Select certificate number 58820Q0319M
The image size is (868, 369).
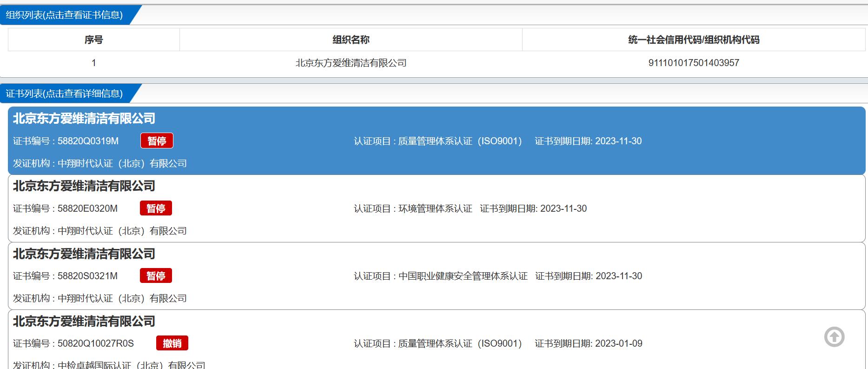tap(88, 141)
